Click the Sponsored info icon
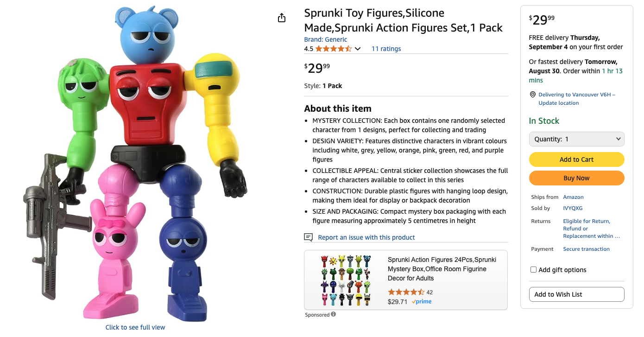 point(334,314)
